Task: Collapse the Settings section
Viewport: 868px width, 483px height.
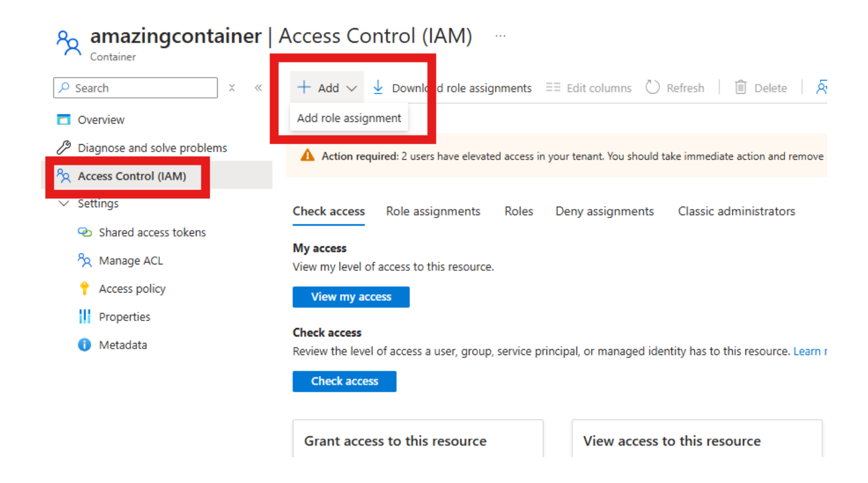Action: pyautogui.click(x=64, y=204)
